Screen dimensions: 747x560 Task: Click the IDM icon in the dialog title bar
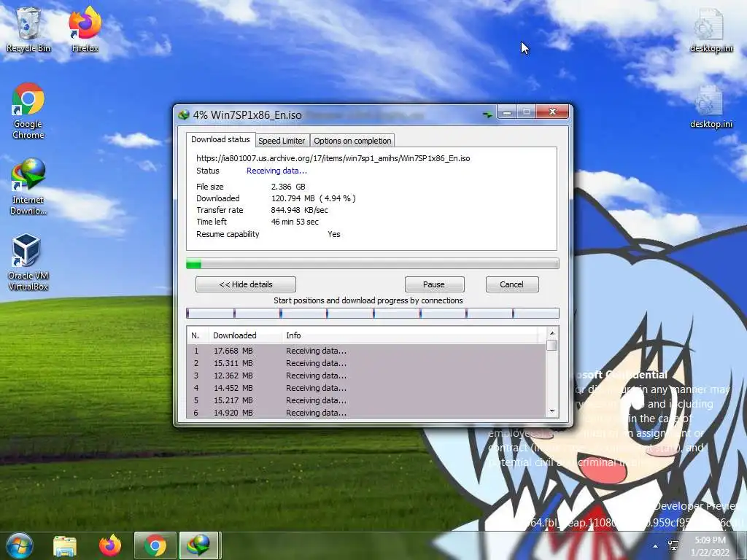pos(184,114)
